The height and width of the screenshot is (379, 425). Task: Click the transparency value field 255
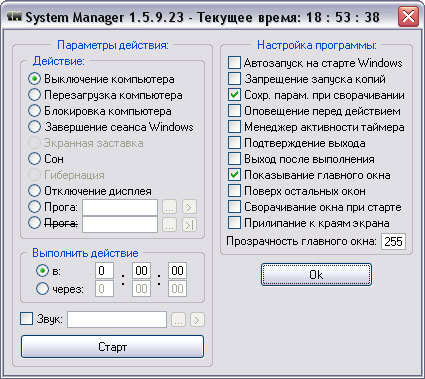click(x=393, y=241)
